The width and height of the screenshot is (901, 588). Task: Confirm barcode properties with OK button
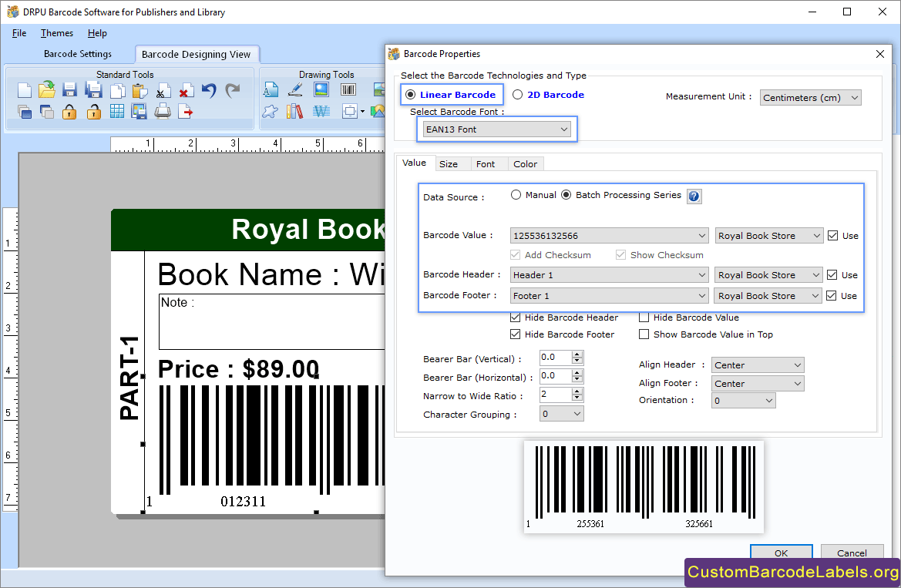pyautogui.click(x=781, y=553)
